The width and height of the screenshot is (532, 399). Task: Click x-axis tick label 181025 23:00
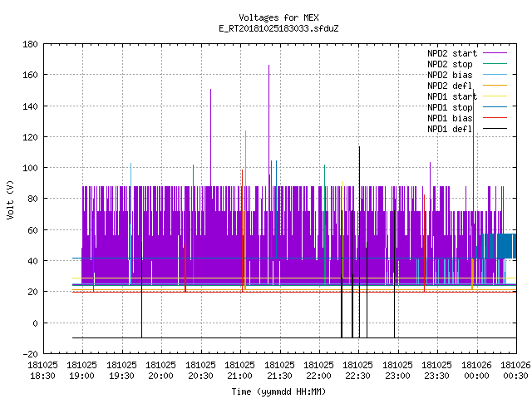(x=397, y=371)
